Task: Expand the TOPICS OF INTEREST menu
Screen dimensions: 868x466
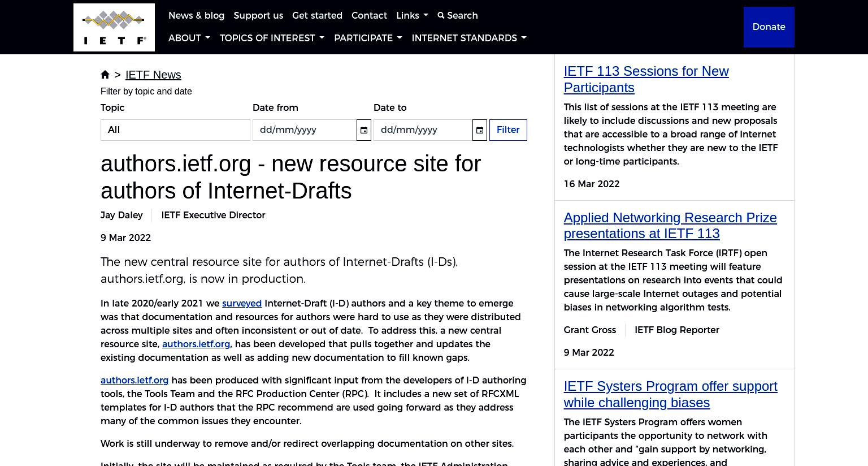Action: (272, 38)
